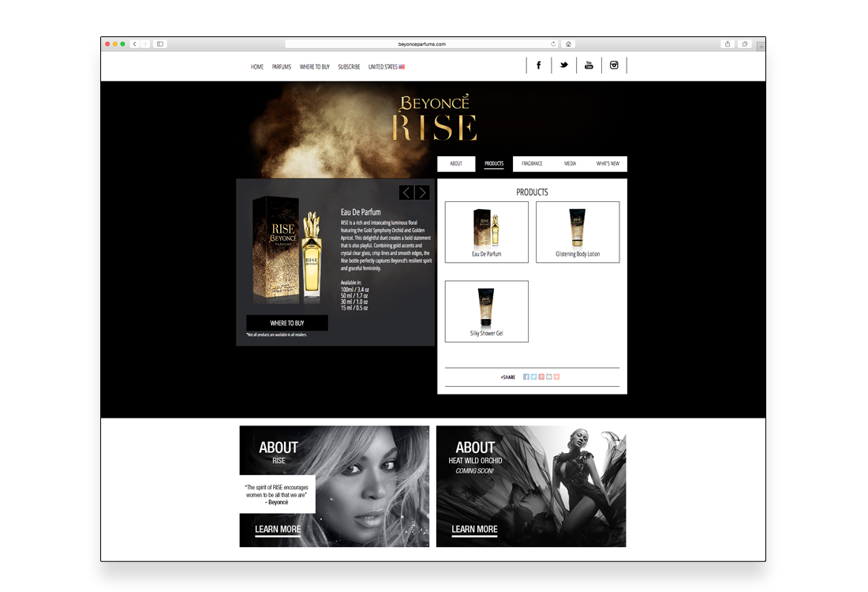Viewport: 868px width, 592px height.
Task: Click the beyonceparfums.com address bar
Action: (x=421, y=43)
